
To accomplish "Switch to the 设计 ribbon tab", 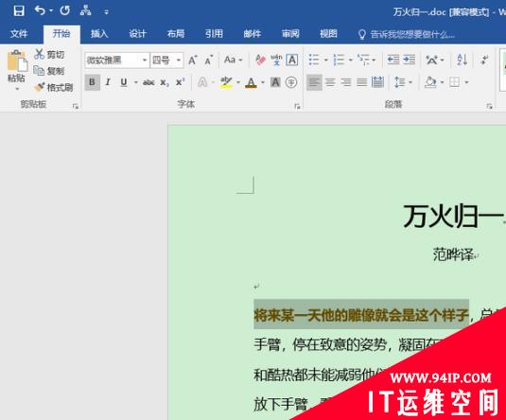I will coord(137,33).
